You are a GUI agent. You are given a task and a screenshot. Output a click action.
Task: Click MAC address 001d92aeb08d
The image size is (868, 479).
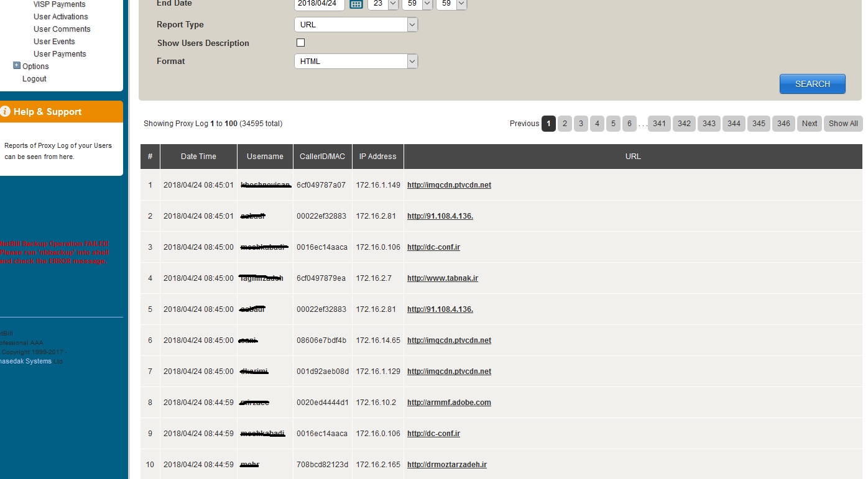[322, 372]
